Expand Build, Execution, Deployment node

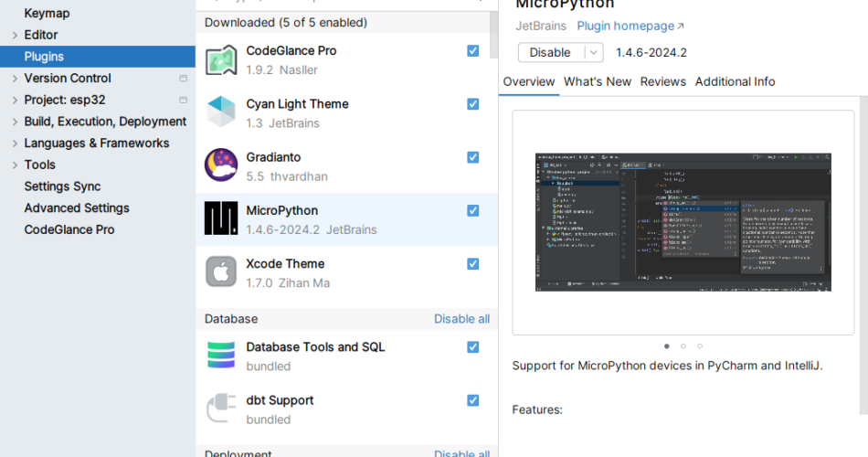click(x=15, y=122)
